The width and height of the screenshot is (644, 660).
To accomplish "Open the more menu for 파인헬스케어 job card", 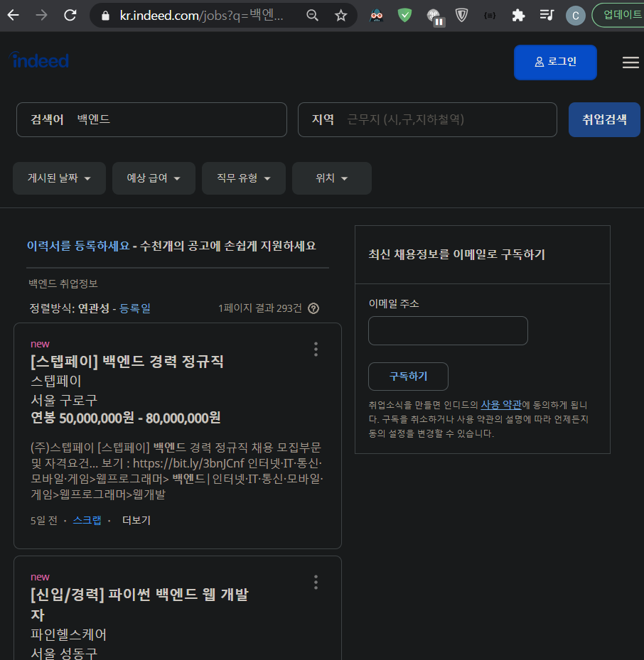I will click(316, 582).
